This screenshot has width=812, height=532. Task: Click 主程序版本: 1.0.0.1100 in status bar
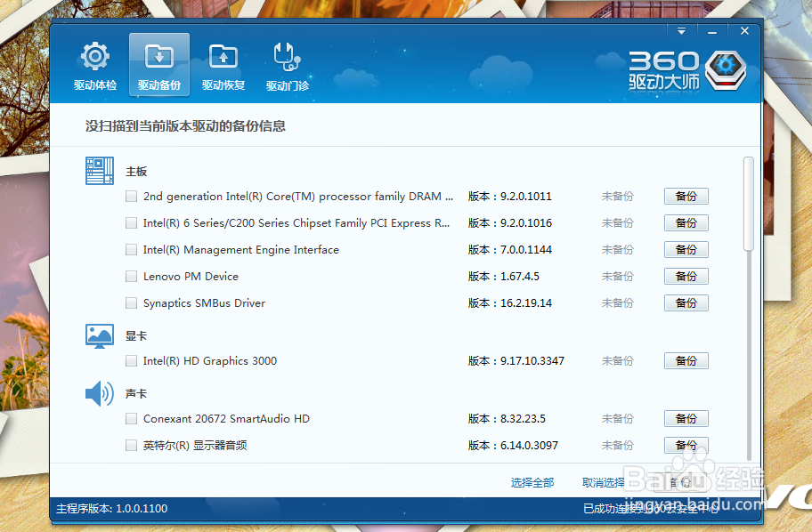(x=112, y=509)
